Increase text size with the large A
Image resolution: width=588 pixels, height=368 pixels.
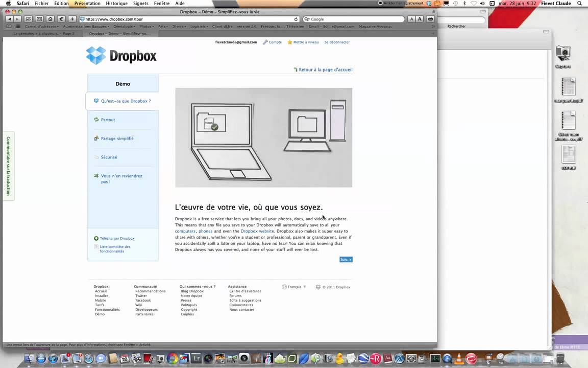(419, 19)
